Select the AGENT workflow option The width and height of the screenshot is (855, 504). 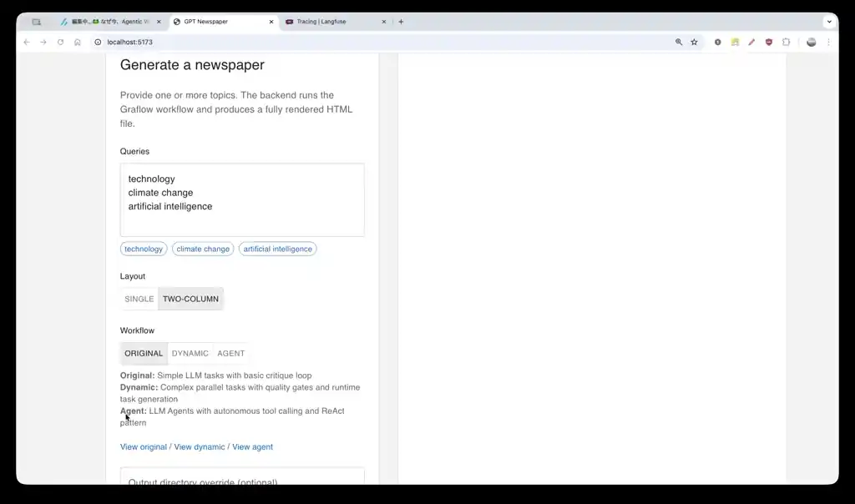pos(231,354)
